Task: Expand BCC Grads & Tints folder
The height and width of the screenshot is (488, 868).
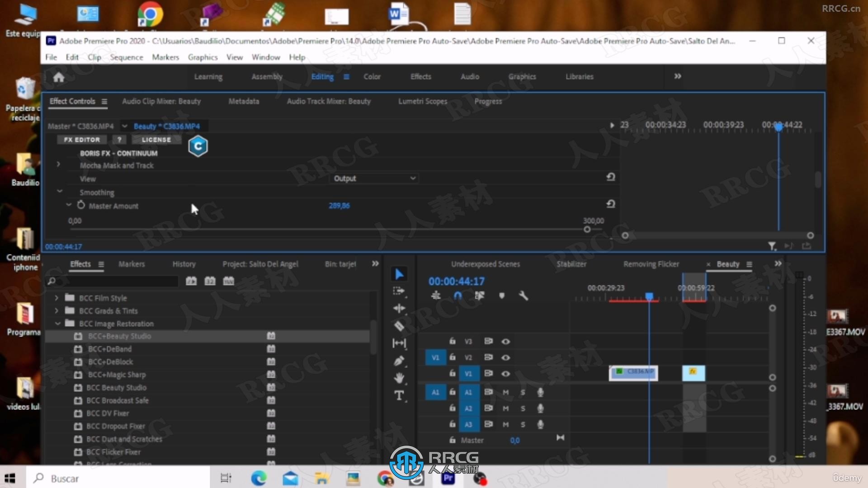Action: (57, 311)
